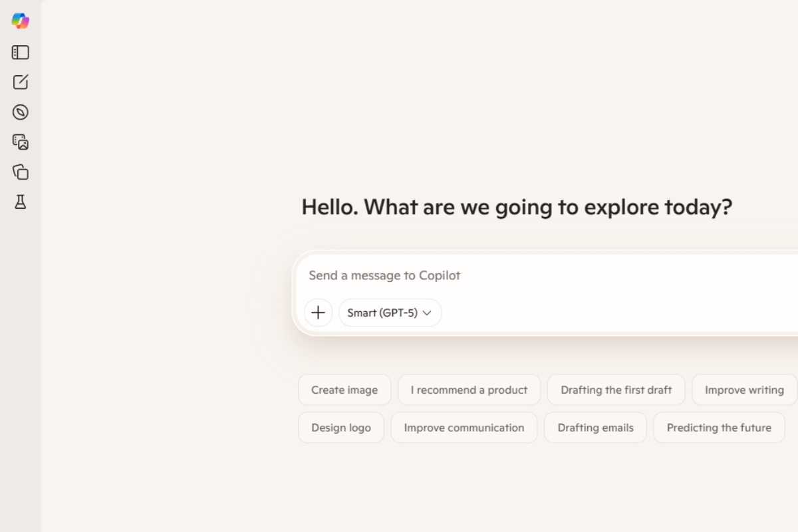Screen dimensions: 798x532
Task: Choose I recommend a product prompt
Action: (469, 390)
